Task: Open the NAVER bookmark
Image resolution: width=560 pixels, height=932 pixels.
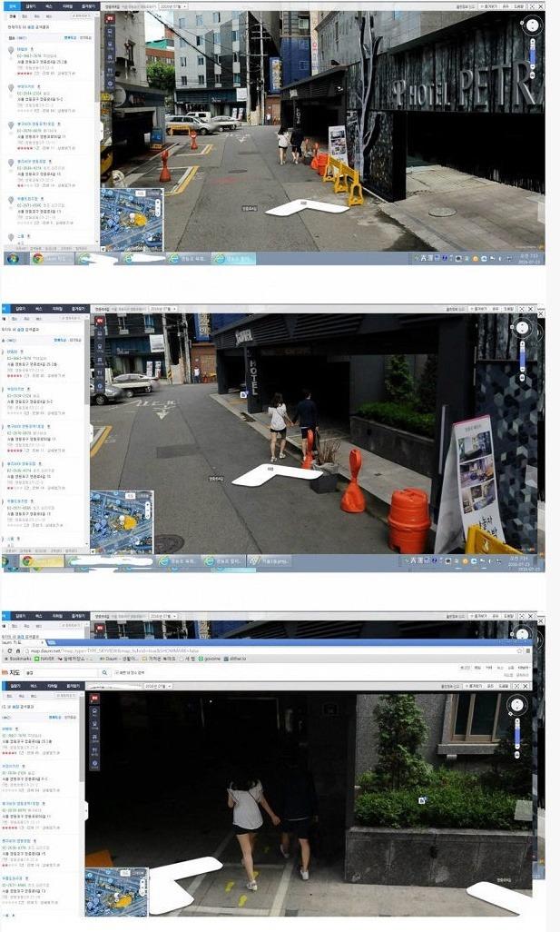Action: (x=44, y=659)
